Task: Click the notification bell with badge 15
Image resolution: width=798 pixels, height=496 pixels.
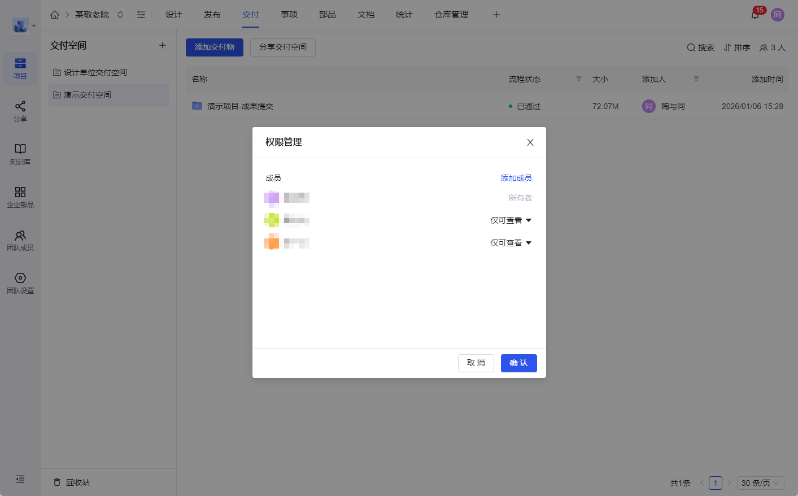Action: [755, 15]
